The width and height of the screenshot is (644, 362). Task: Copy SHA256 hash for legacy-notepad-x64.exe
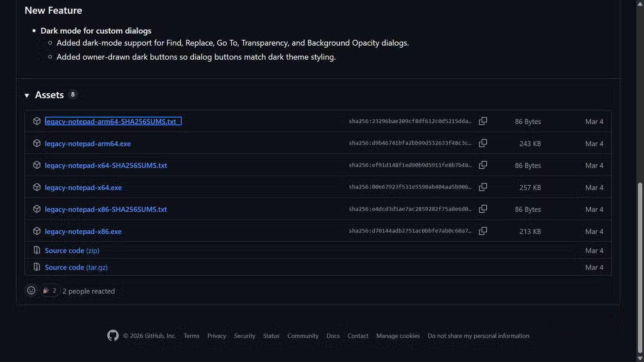point(483,187)
